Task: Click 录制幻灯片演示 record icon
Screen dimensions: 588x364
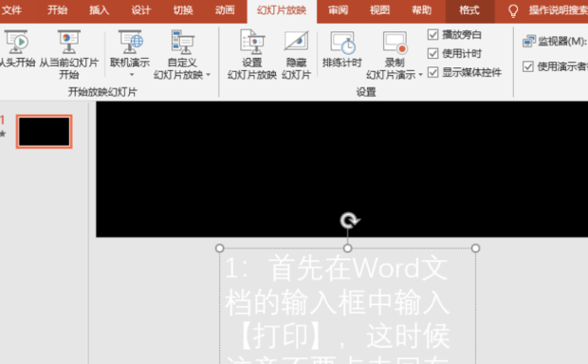Action: (x=395, y=43)
